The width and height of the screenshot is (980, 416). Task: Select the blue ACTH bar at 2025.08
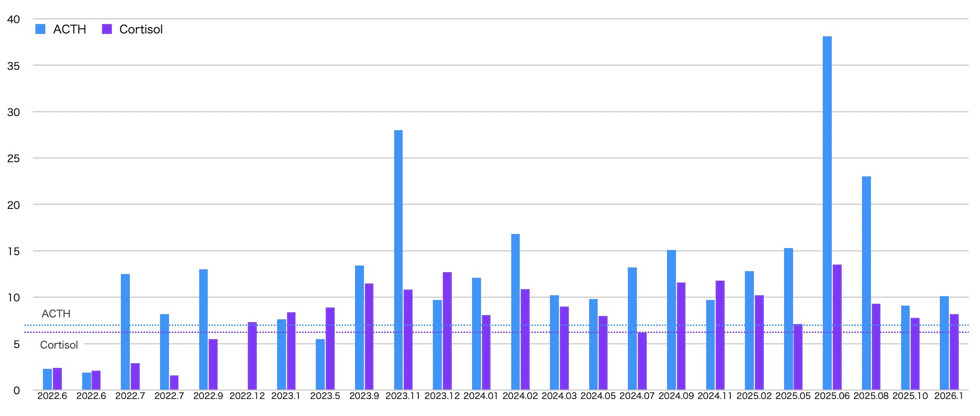coord(866,283)
